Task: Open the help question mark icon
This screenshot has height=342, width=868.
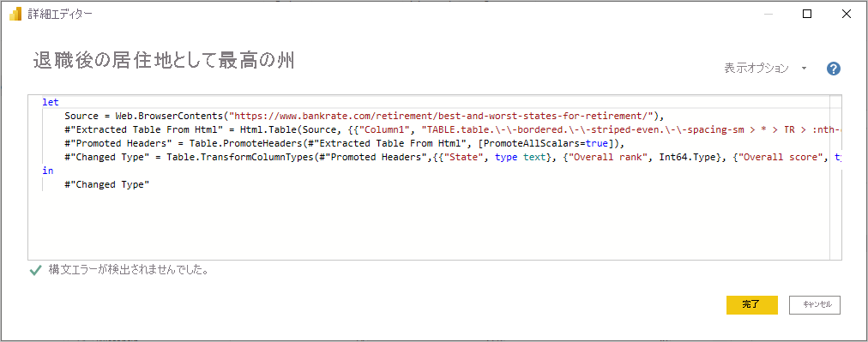Action: click(x=834, y=69)
